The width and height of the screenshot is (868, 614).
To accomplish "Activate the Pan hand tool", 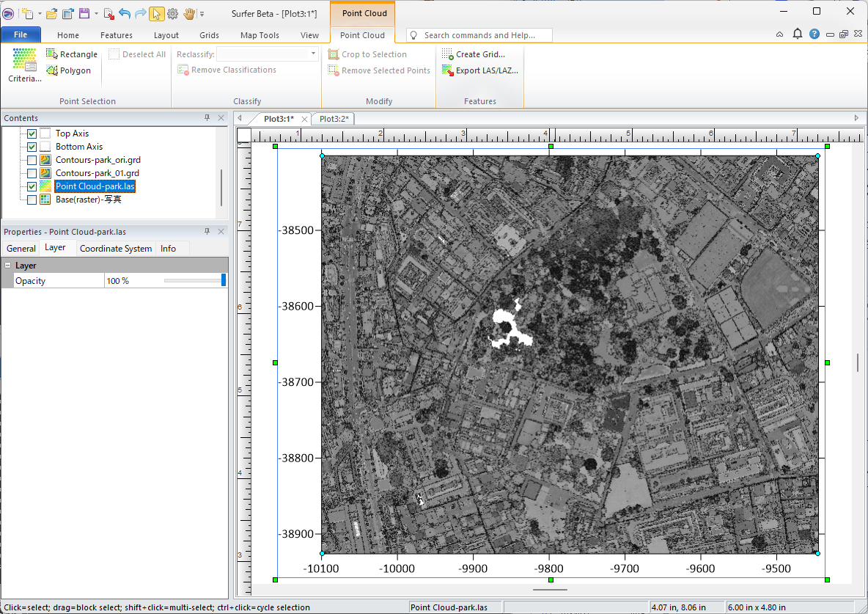I will pos(188,13).
